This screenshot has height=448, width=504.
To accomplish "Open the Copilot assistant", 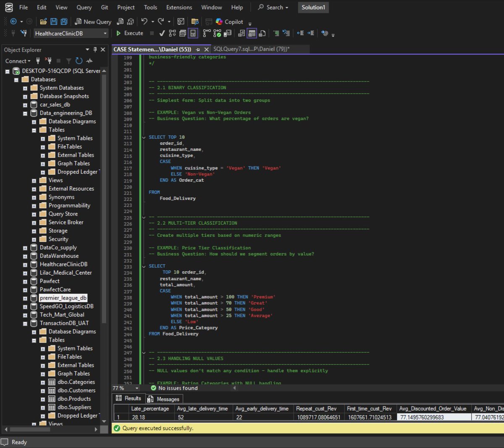I will 229,21.
